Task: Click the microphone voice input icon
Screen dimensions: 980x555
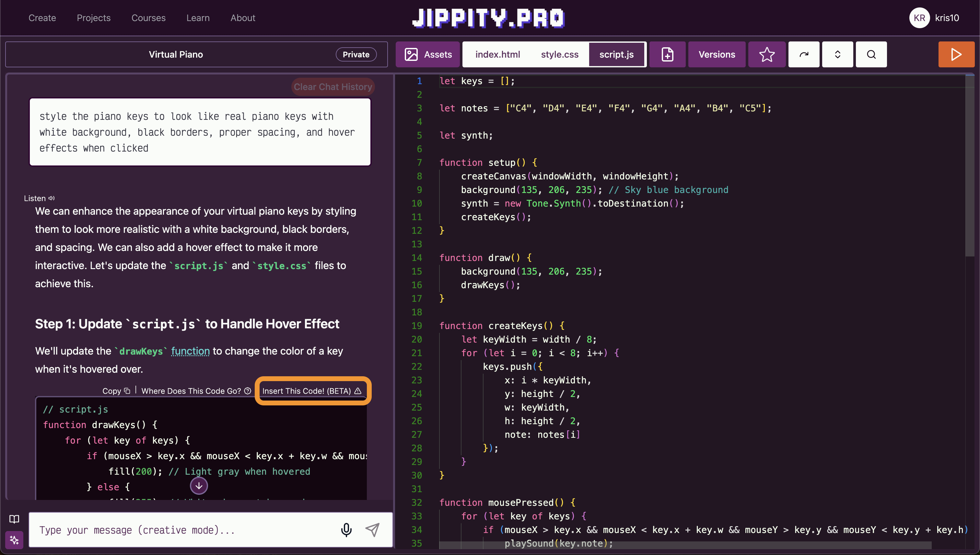Action: [346, 529]
